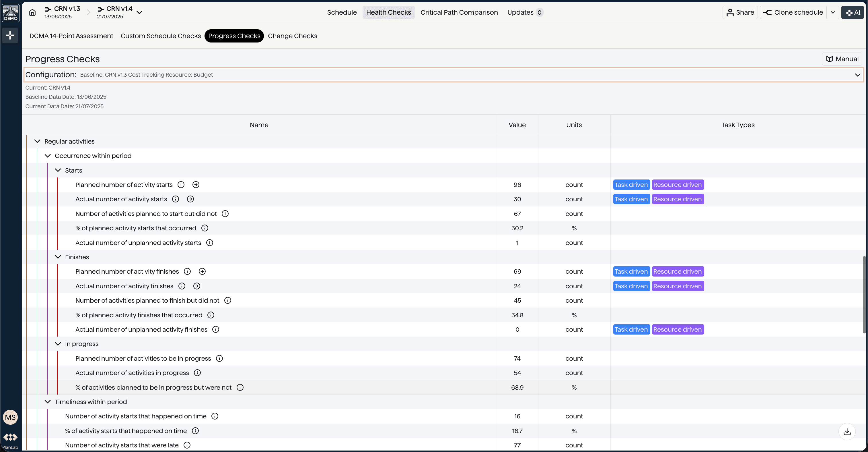Click the AI button in the top right
Viewport: 868px width, 452px height.
tap(853, 12)
